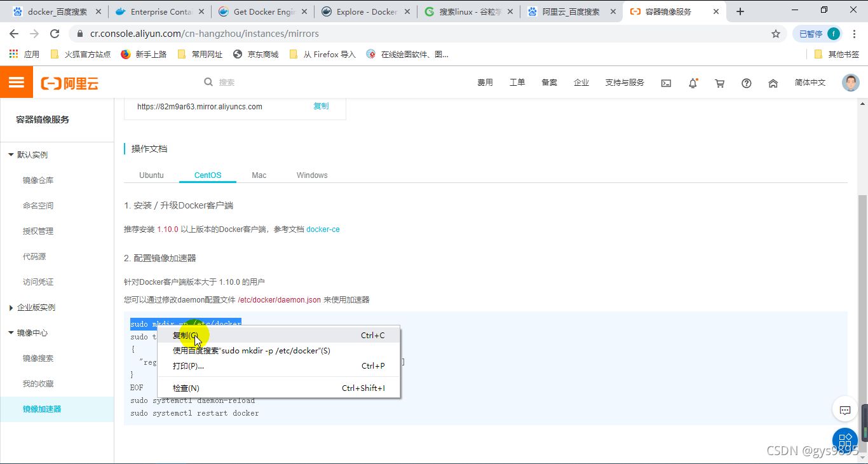Close the Explore - Docker tab
868x464 pixels.
(x=407, y=11)
